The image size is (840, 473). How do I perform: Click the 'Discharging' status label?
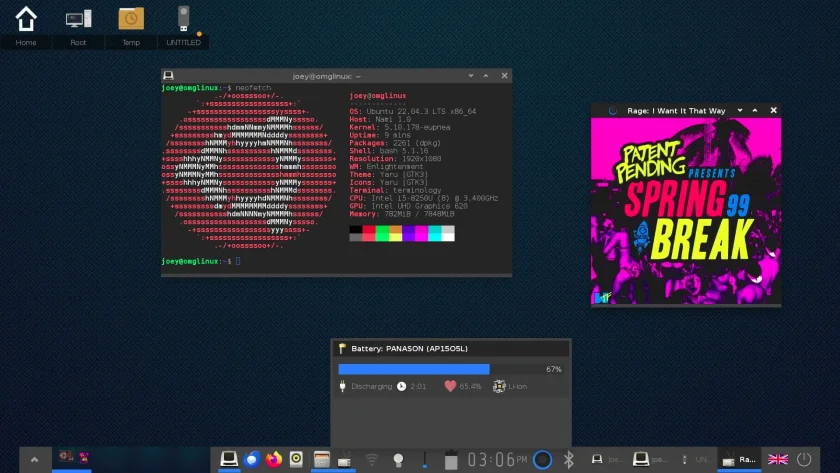(372, 386)
